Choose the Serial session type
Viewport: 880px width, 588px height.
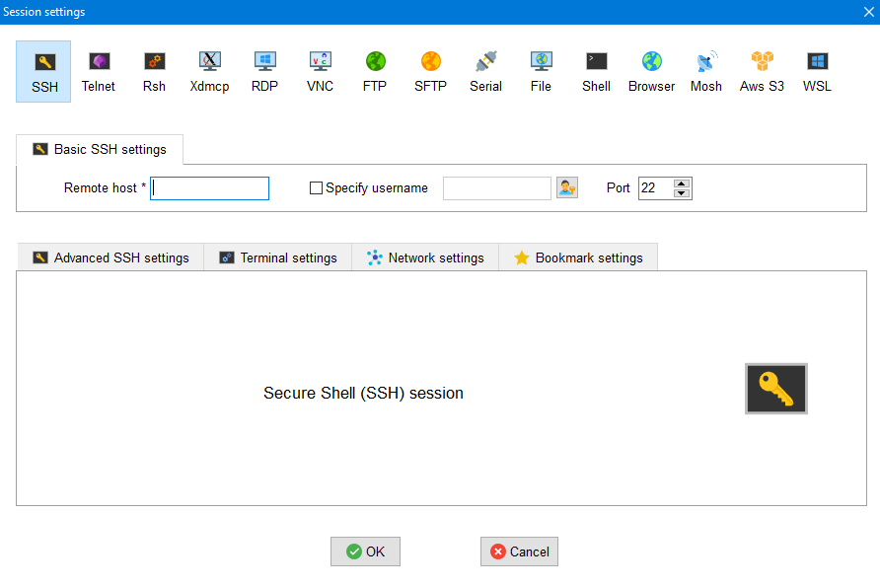coord(485,71)
